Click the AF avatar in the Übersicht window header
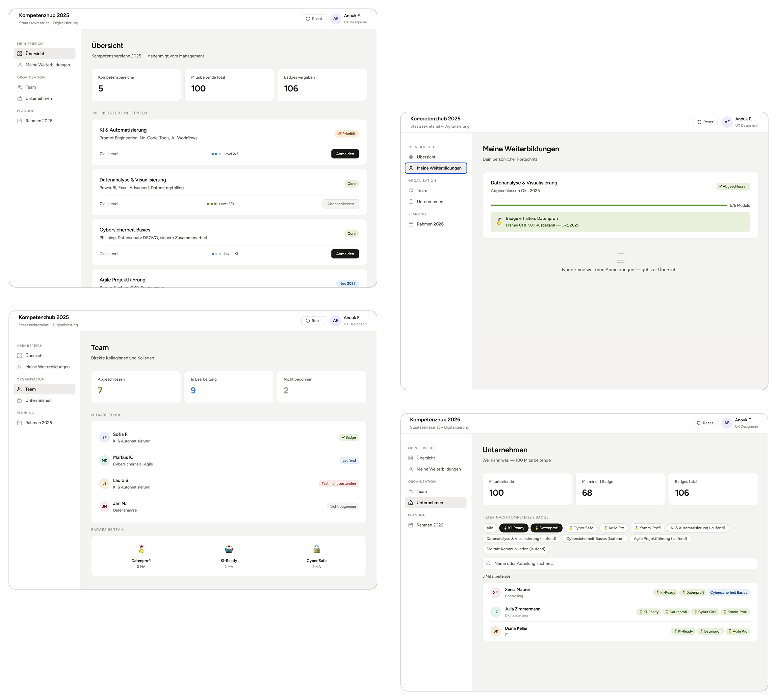This screenshot has width=777, height=700. click(336, 18)
